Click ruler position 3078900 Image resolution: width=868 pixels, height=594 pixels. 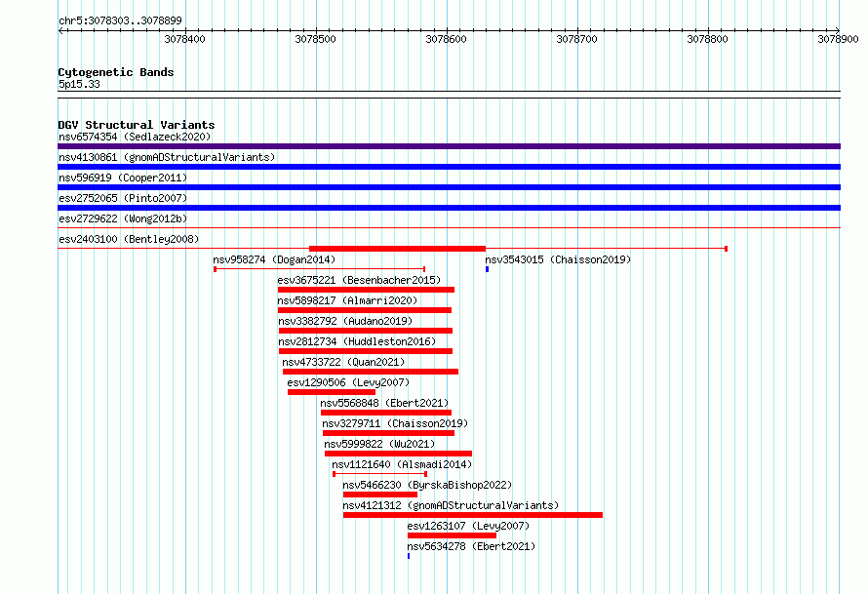[838, 39]
